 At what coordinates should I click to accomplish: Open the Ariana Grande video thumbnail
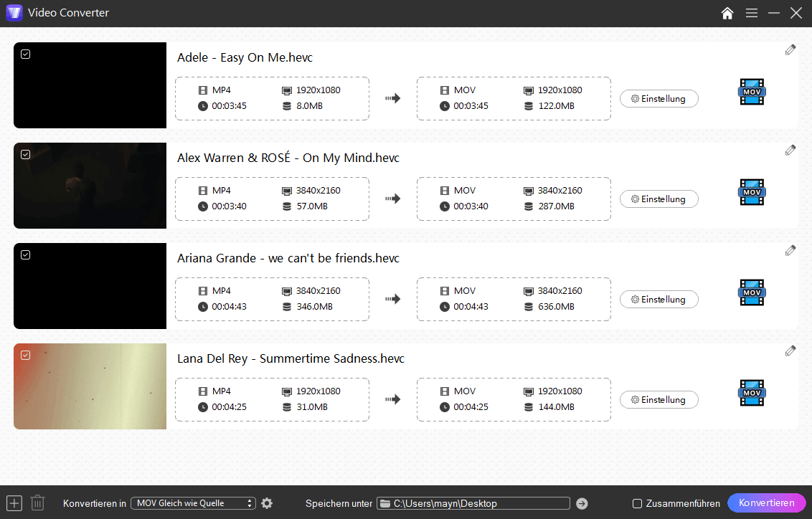[90, 286]
